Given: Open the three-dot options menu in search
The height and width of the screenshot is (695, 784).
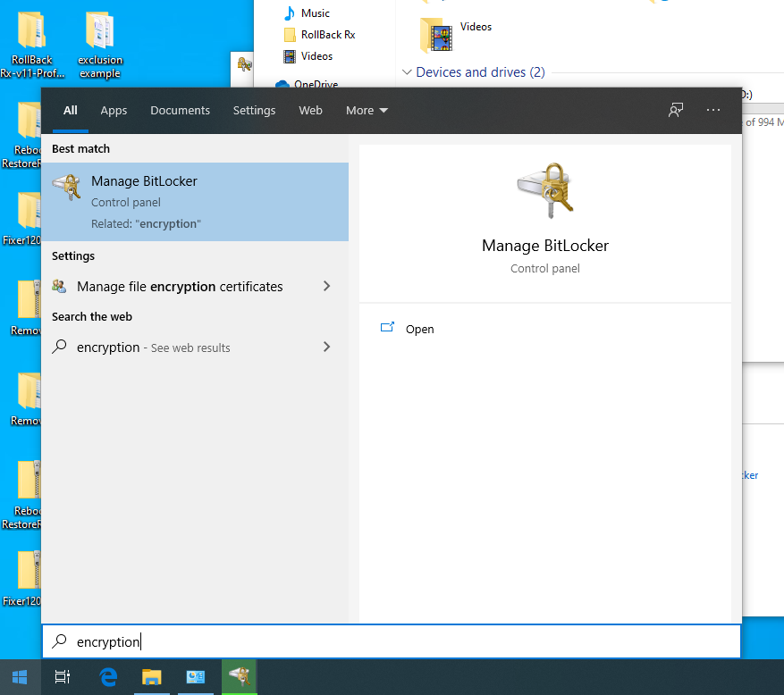Looking at the screenshot, I should 713,110.
